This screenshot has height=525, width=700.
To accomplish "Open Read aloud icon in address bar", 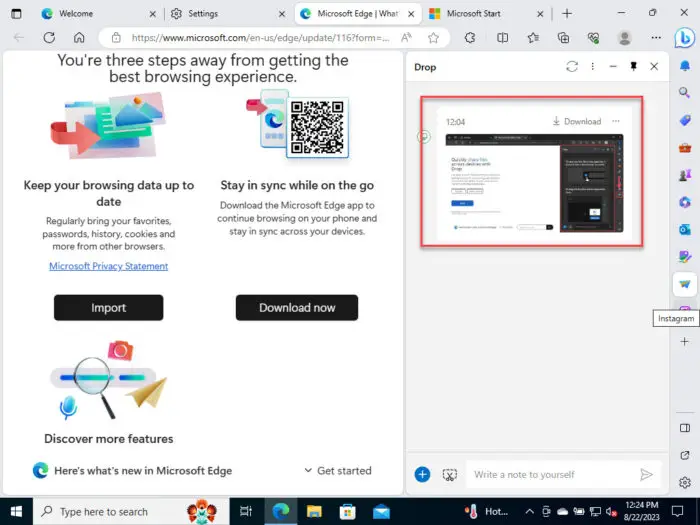I will pos(406,38).
